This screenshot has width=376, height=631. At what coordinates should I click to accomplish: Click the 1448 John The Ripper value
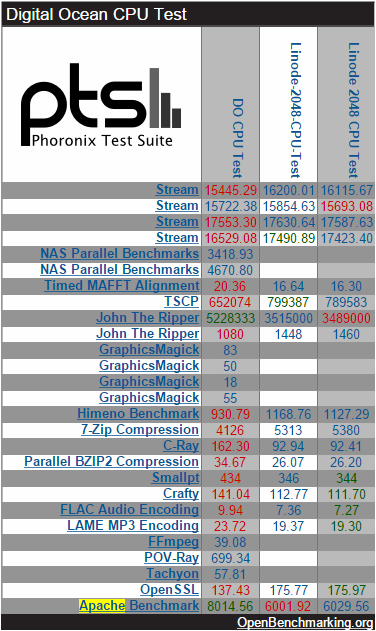(288, 334)
